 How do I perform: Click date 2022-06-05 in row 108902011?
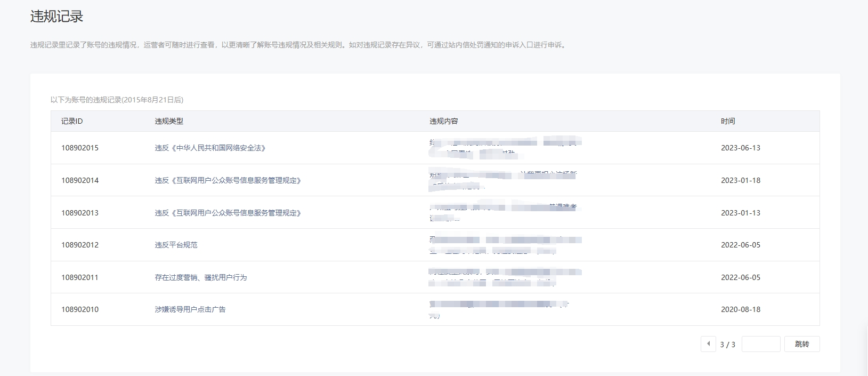741,277
